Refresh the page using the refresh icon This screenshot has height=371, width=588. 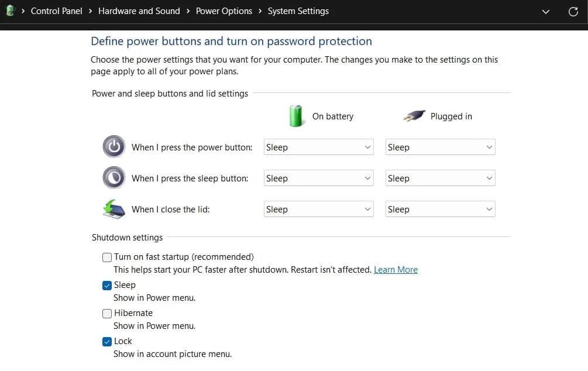coord(573,11)
